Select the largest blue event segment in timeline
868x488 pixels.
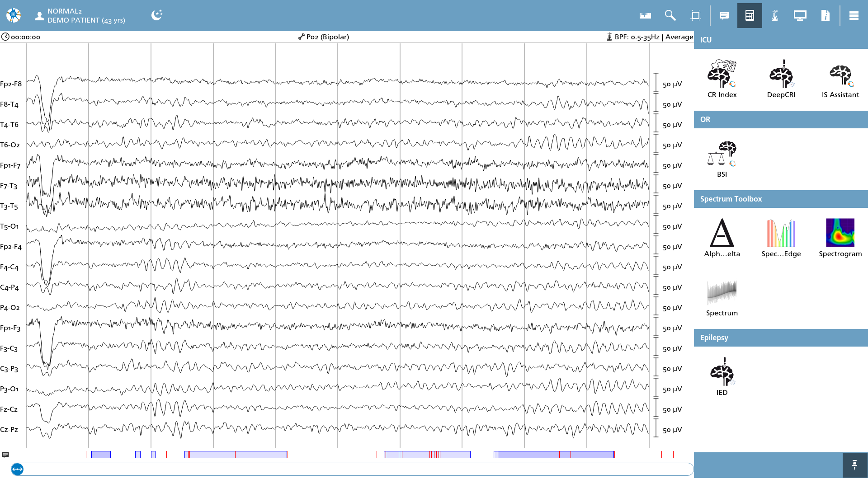click(x=554, y=455)
